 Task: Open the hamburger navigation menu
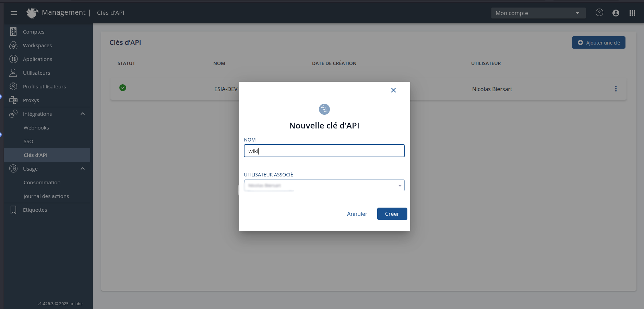(14, 13)
